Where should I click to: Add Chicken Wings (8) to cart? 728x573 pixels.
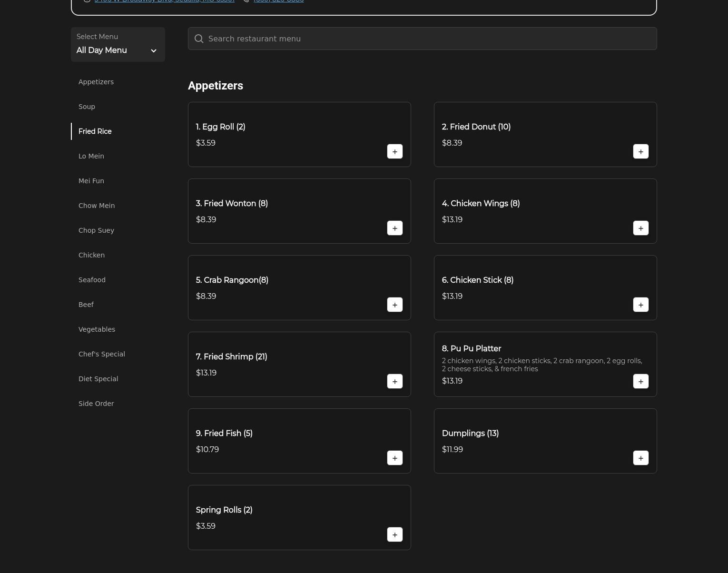click(x=640, y=228)
